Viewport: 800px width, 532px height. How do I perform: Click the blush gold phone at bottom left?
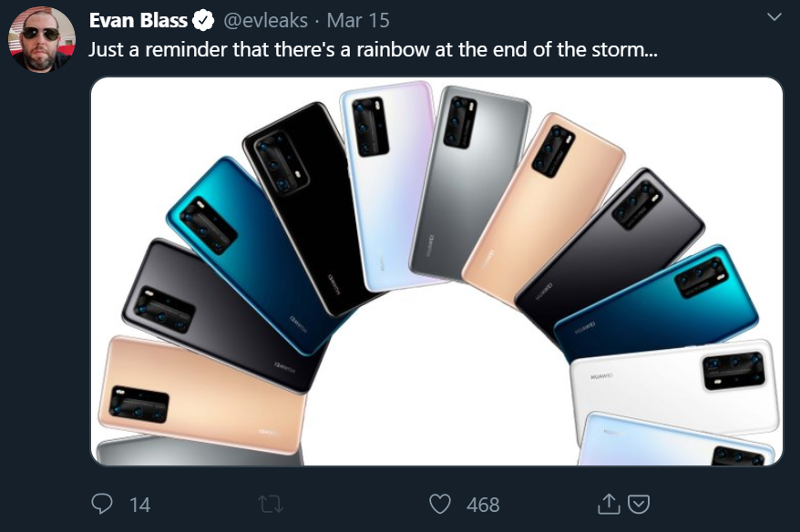click(202, 394)
